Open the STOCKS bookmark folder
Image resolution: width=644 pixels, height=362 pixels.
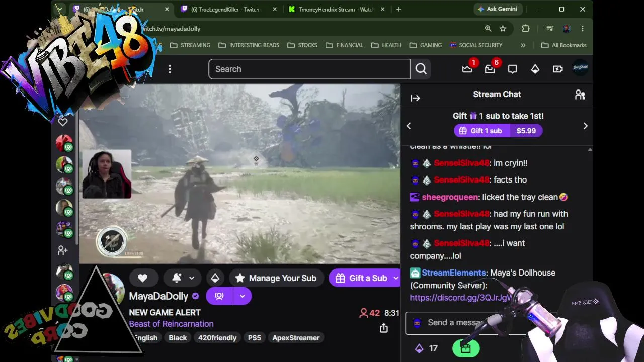pyautogui.click(x=302, y=45)
